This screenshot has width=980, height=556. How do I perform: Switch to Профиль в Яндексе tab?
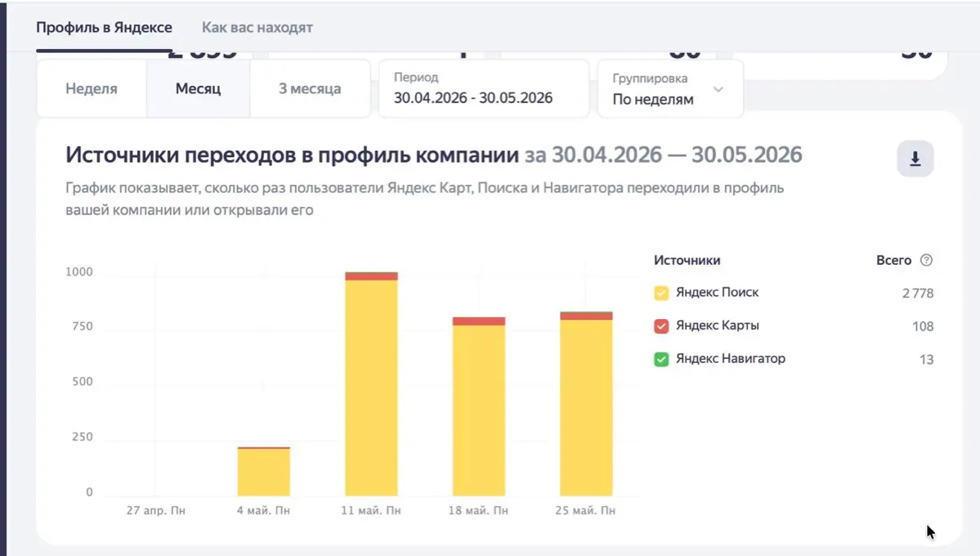104,28
